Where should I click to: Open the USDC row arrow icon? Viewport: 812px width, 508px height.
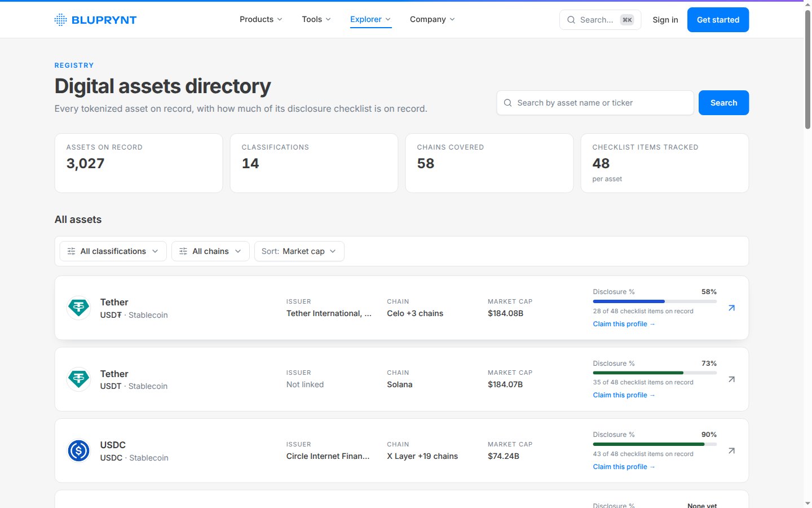pyautogui.click(x=731, y=451)
